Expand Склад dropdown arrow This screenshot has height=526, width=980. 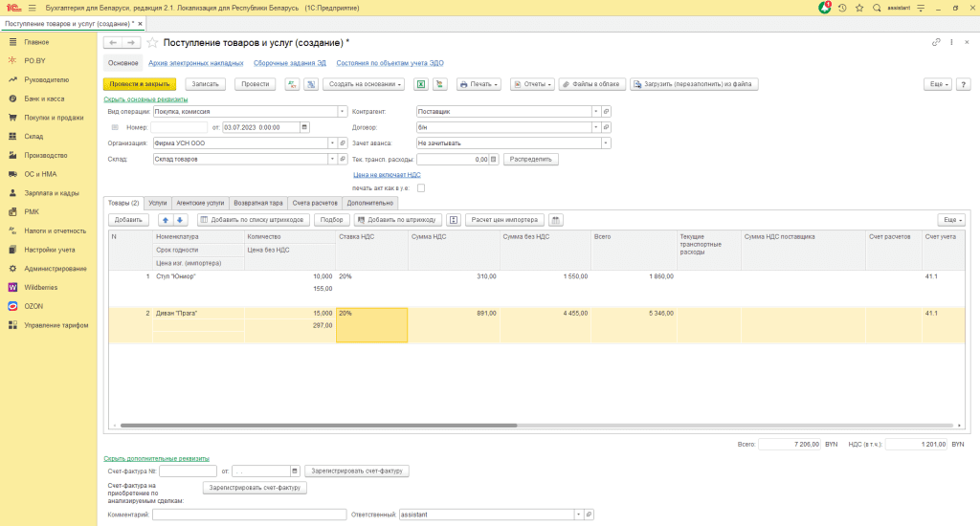click(332, 160)
